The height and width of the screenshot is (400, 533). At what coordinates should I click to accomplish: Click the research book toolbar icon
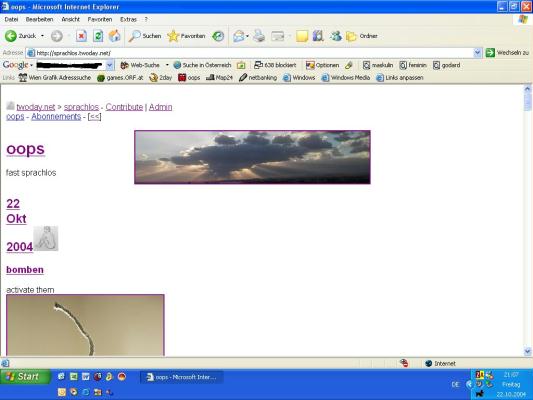pos(318,36)
